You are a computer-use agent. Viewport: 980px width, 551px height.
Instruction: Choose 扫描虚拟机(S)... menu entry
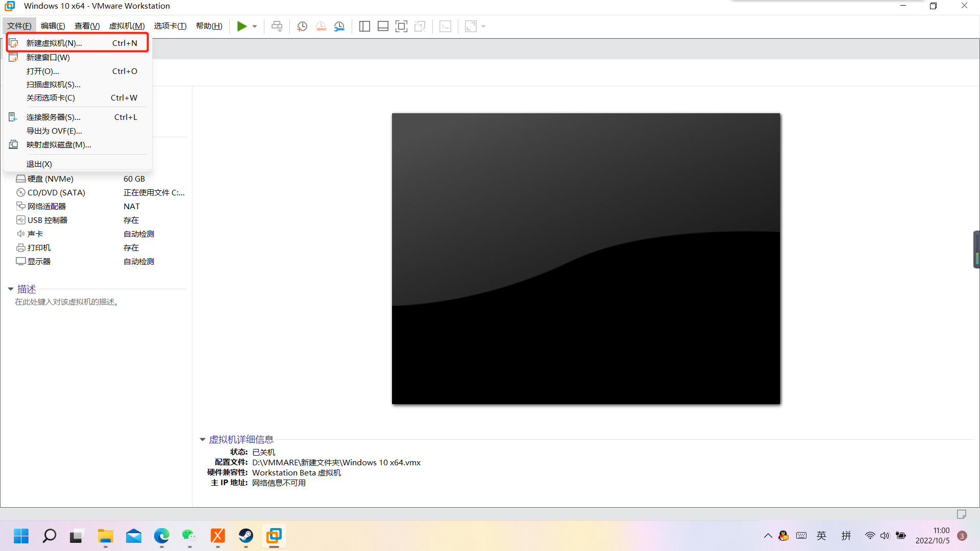click(77, 84)
